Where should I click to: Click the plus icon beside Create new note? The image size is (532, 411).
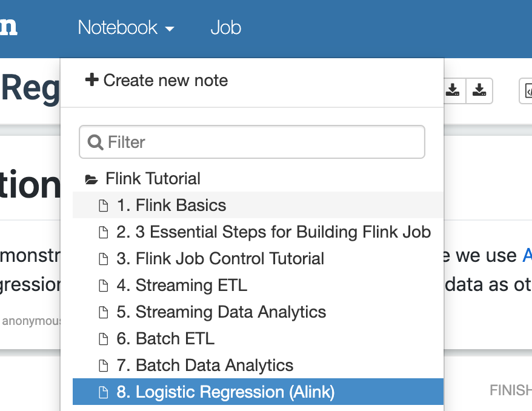click(x=91, y=80)
